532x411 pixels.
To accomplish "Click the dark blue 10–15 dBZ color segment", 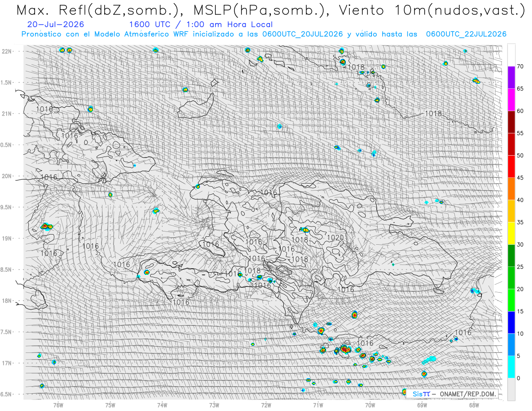I will point(511,322).
